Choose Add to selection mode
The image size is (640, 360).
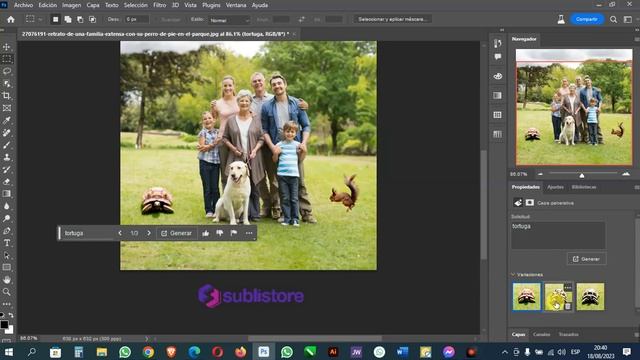pyautogui.click(x=68, y=19)
